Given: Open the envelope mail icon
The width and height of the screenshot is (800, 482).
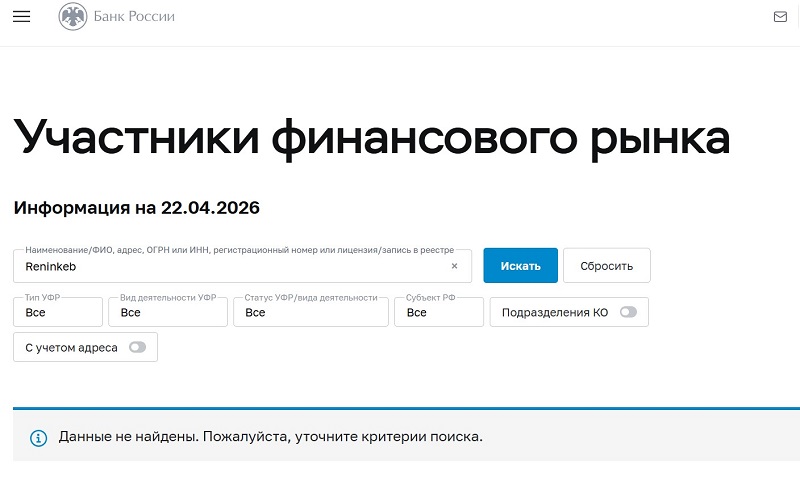Looking at the screenshot, I should pos(780,17).
